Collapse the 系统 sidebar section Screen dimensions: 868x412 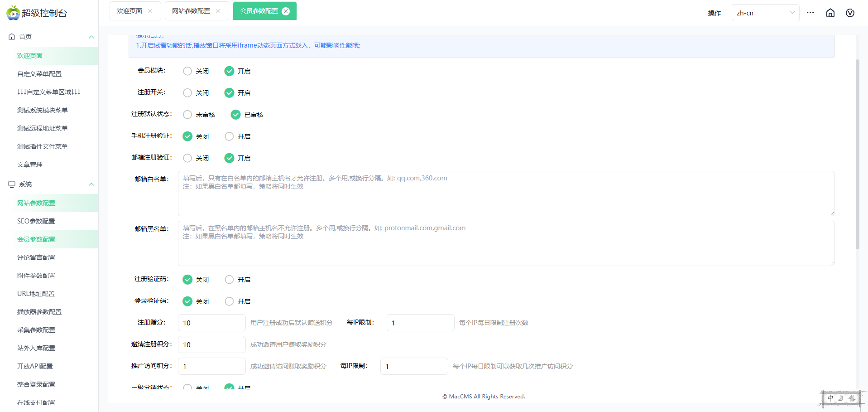91,184
